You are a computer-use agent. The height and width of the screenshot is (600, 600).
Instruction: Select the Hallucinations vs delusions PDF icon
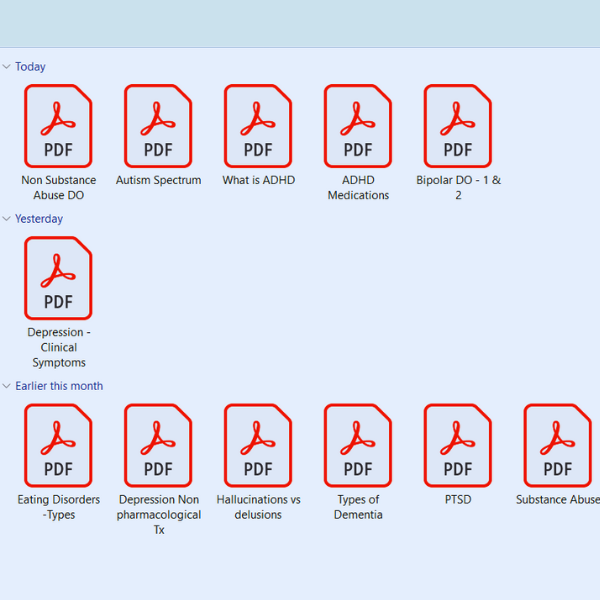pyautogui.click(x=258, y=445)
